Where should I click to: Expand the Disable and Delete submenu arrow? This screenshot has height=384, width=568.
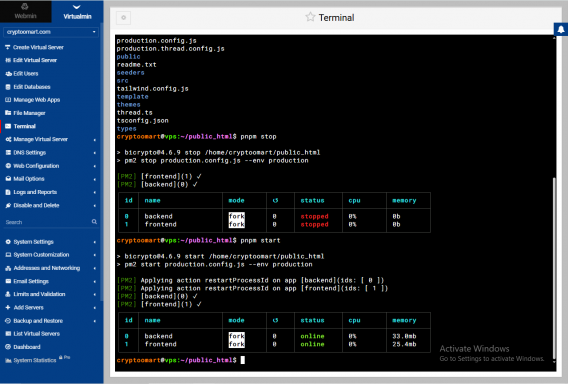pos(95,206)
